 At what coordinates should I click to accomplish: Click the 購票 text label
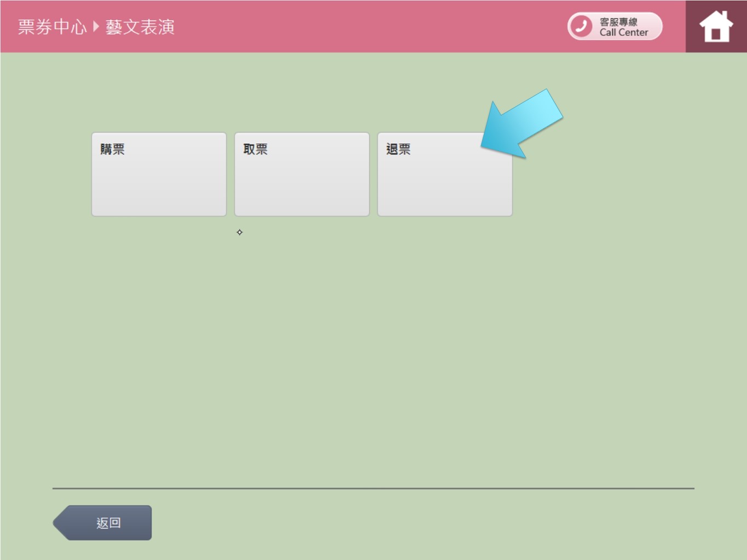tap(112, 149)
